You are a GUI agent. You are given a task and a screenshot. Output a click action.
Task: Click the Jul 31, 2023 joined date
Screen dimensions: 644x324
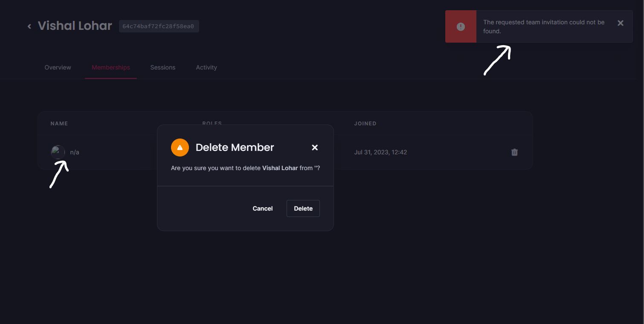[x=380, y=152]
